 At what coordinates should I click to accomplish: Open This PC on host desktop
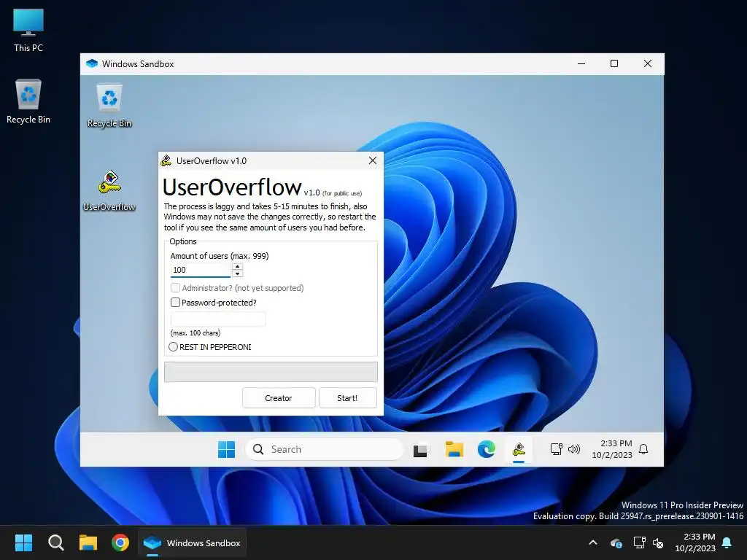[x=28, y=31]
